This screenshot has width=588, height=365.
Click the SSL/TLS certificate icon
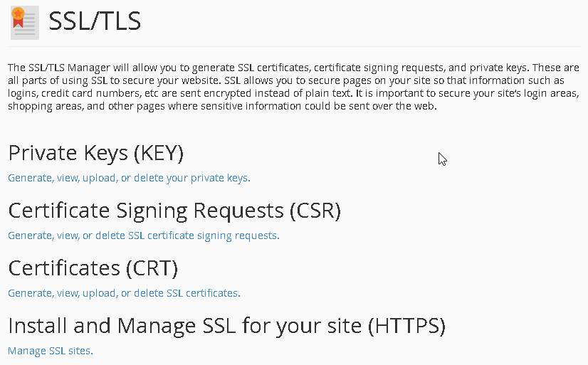(x=25, y=23)
